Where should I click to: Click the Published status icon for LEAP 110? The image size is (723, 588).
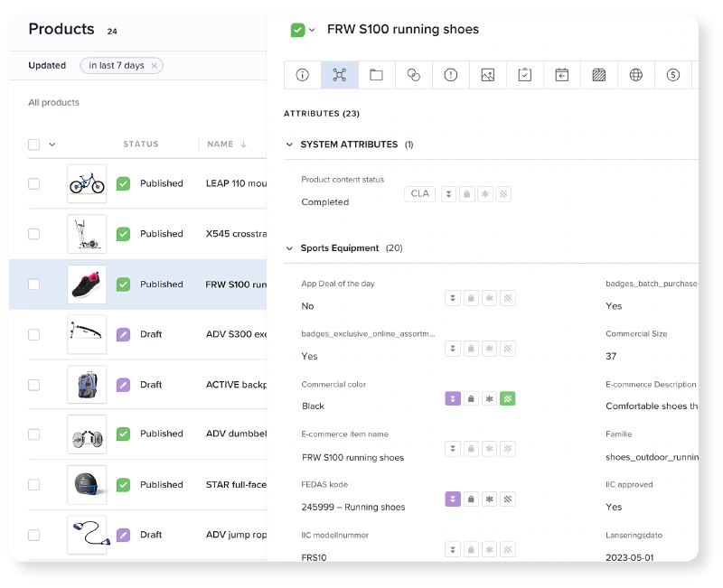pos(123,183)
